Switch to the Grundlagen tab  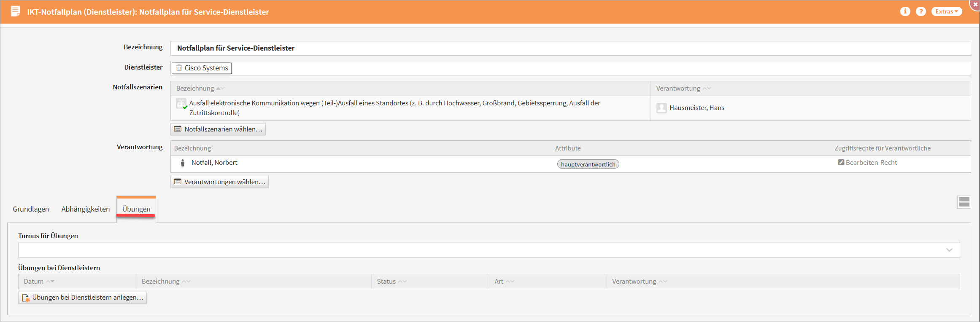point(31,209)
